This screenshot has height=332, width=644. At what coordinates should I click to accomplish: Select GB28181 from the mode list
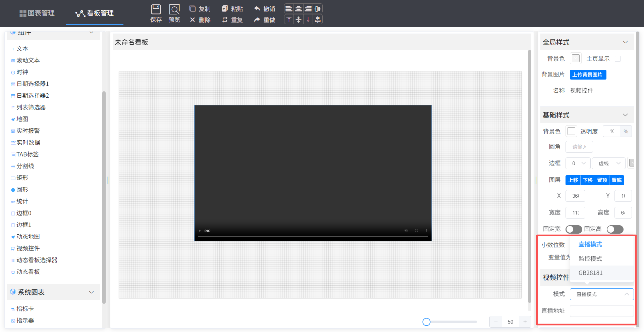click(x=590, y=273)
